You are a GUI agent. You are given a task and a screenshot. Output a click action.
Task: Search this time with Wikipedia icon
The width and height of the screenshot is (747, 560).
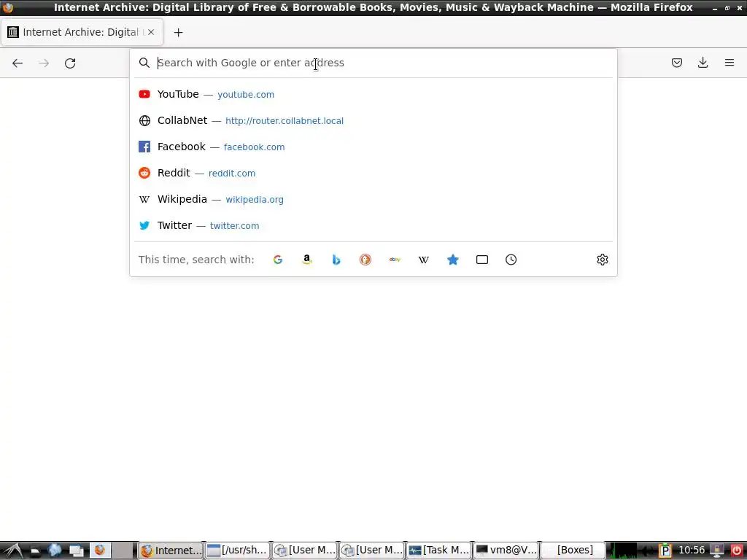pos(424,260)
